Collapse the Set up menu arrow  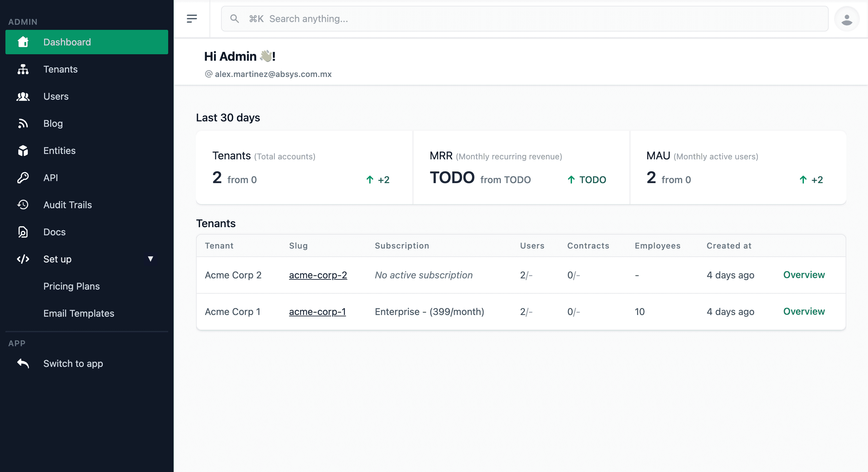click(x=151, y=259)
